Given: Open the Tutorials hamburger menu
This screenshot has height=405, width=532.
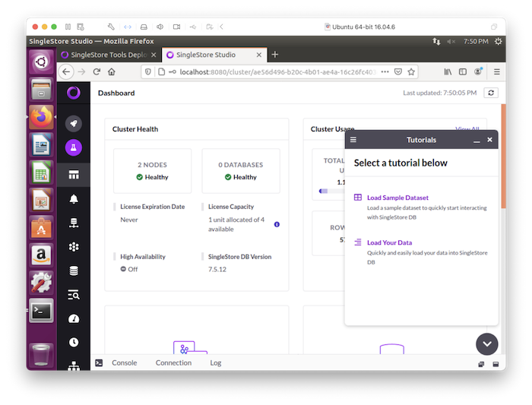Looking at the screenshot, I should tap(353, 140).
